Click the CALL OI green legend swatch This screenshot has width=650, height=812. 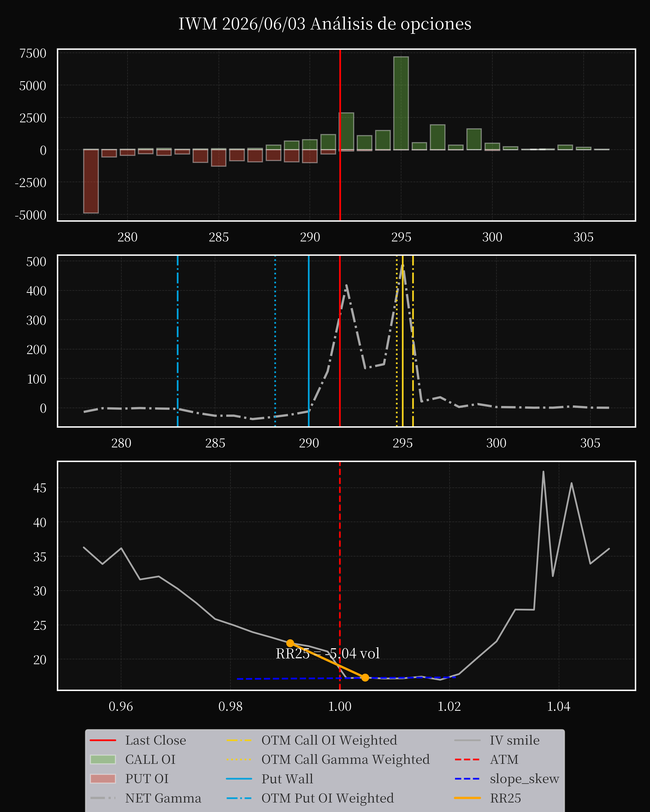click(x=103, y=760)
